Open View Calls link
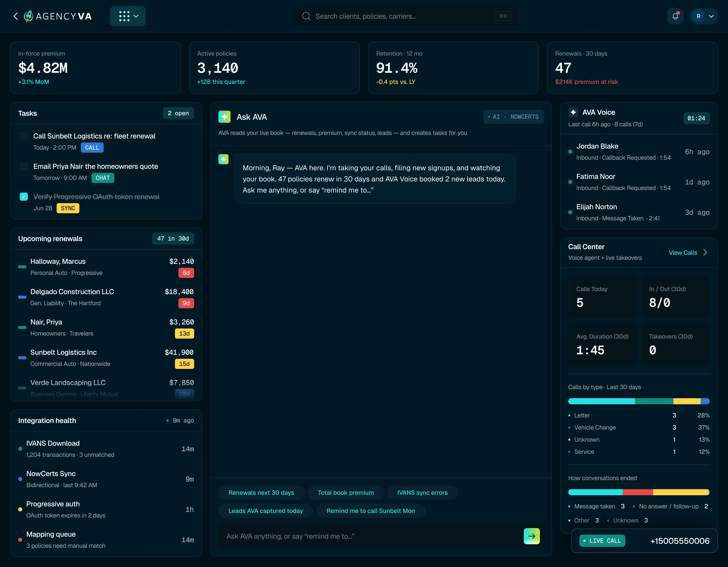 tap(683, 252)
